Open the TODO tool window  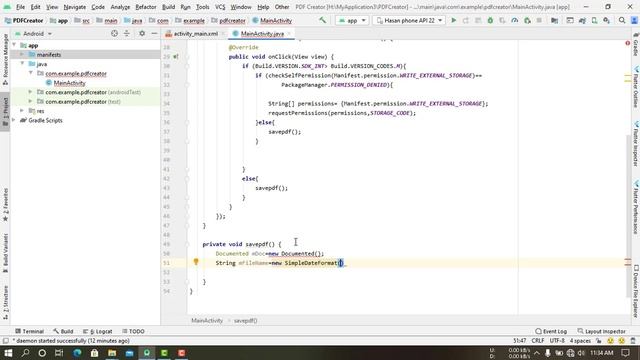(x=133, y=331)
